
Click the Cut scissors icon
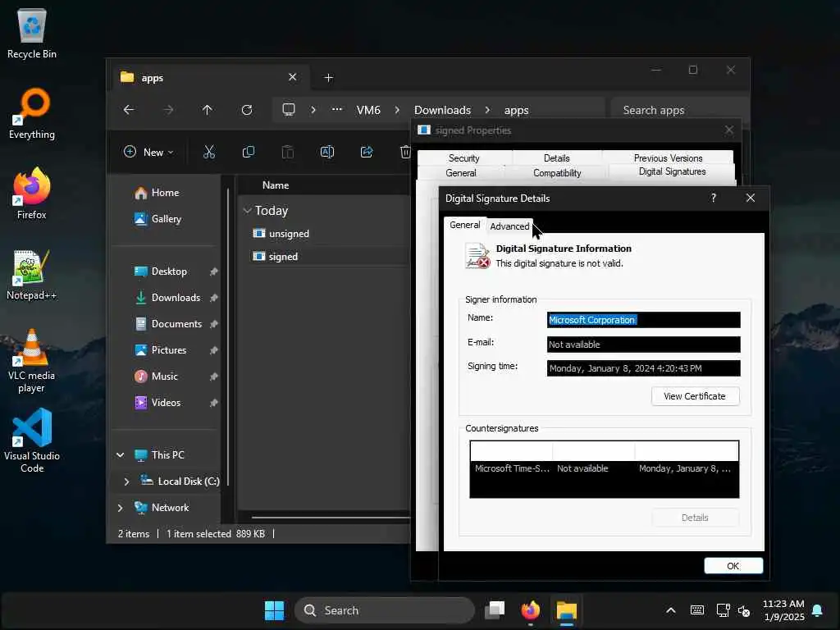(209, 152)
